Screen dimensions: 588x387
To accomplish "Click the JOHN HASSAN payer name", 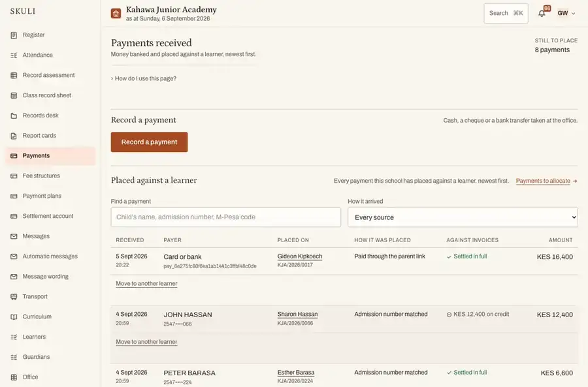I will 188,315.
